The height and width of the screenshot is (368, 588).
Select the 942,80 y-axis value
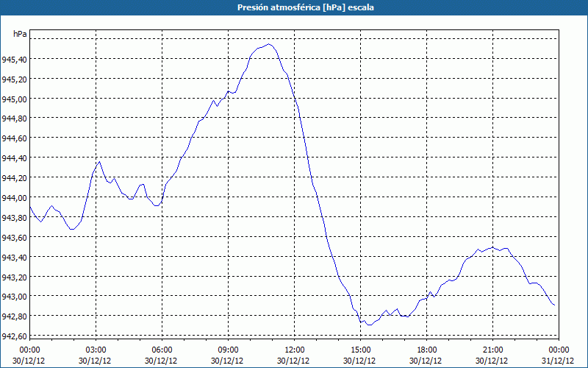click(x=14, y=316)
